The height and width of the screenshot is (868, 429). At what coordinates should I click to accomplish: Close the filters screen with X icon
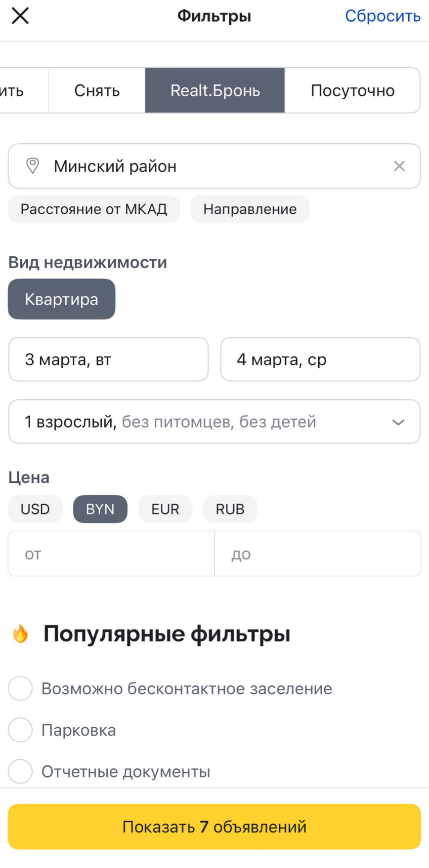coord(20,16)
